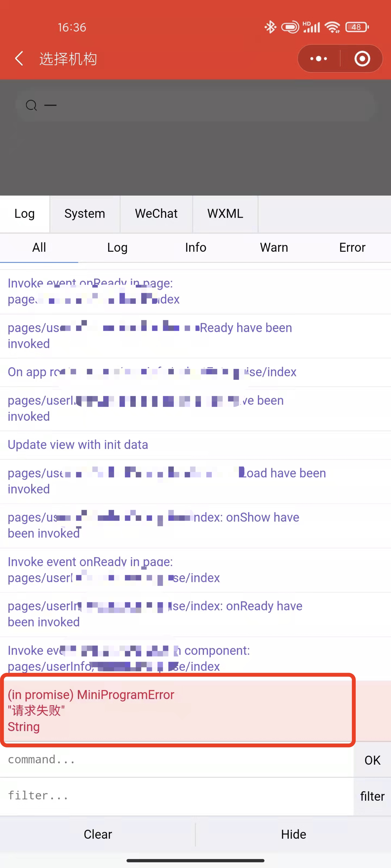Focus the command input field
The height and width of the screenshot is (868, 391).
[177, 759]
